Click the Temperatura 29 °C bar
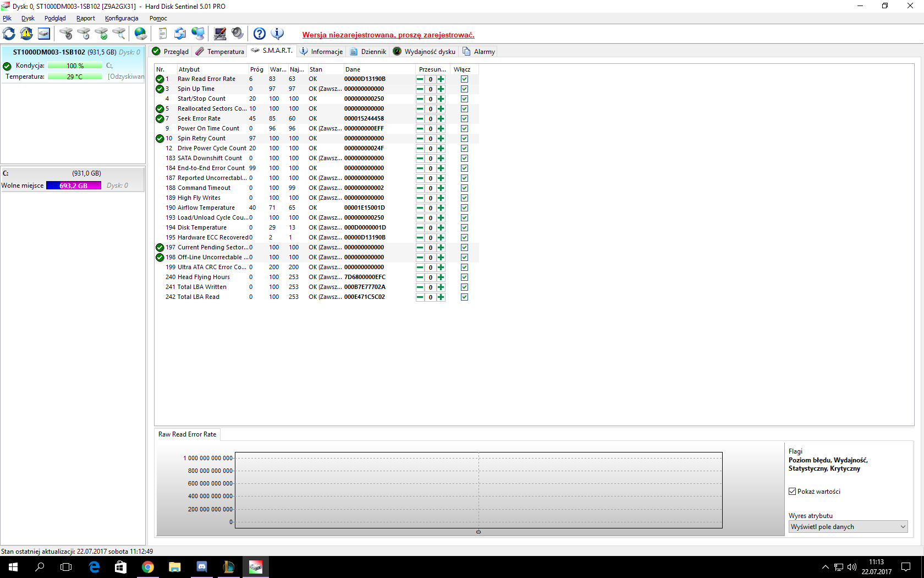924x578 pixels. [x=75, y=77]
